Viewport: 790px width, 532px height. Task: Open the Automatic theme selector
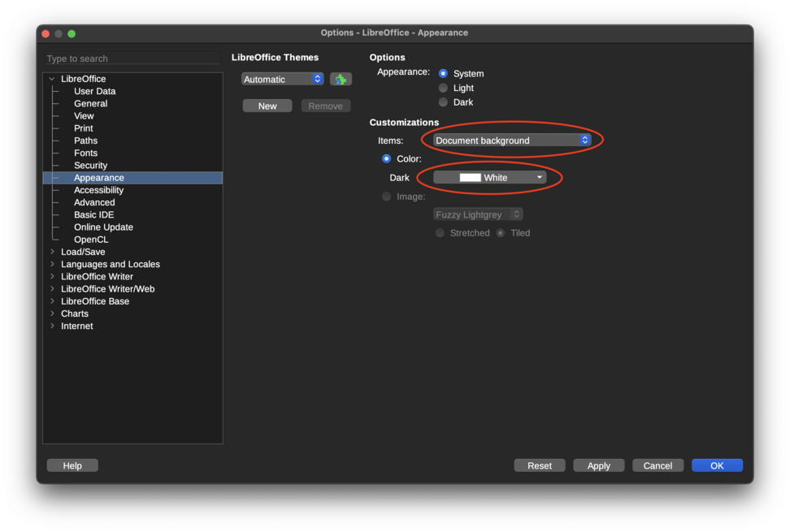tap(282, 78)
